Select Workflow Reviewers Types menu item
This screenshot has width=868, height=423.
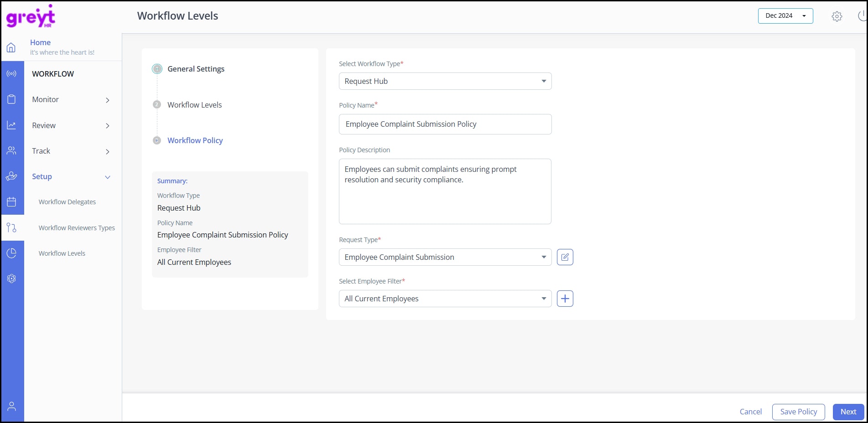pos(77,228)
